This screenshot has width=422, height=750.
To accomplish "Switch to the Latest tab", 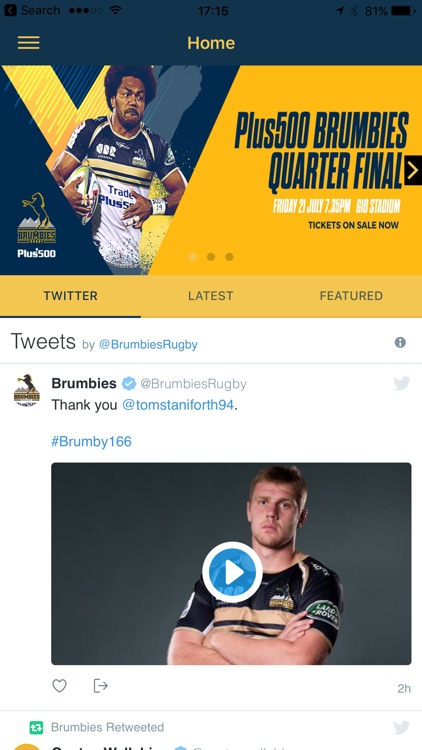I will point(211,296).
